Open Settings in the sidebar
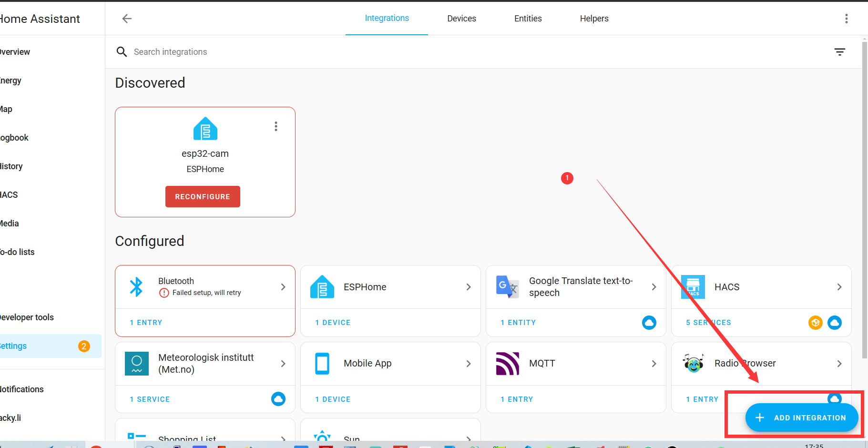Image resolution: width=868 pixels, height=448 pixels. 50,346
